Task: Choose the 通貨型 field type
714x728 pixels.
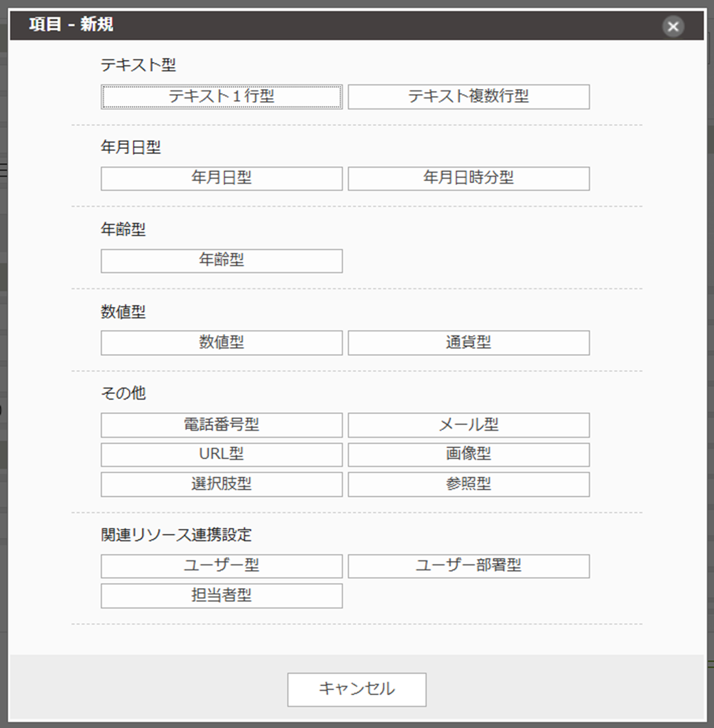Action: [x=468, y=343]
